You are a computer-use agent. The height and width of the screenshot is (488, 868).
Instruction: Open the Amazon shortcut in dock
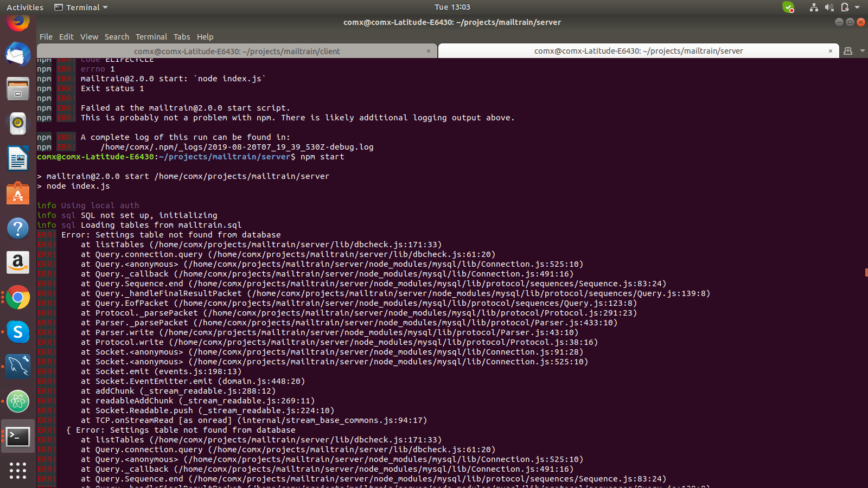(18, 262)
